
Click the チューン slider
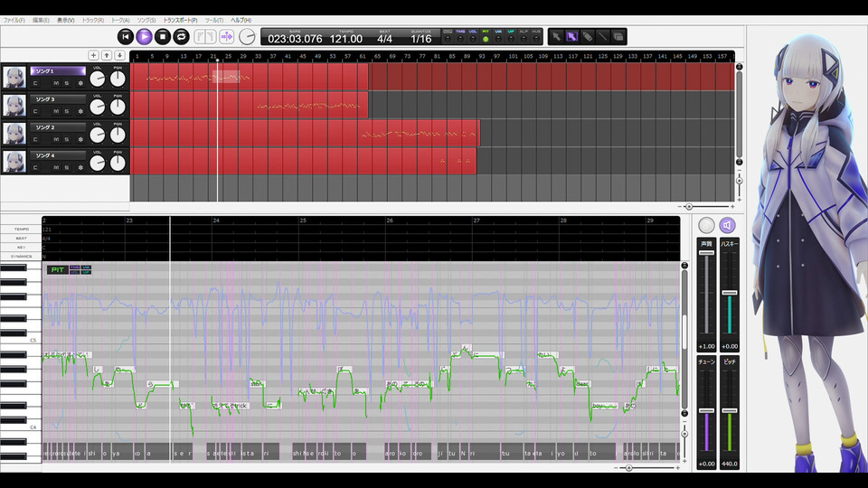tap(706, 412)
